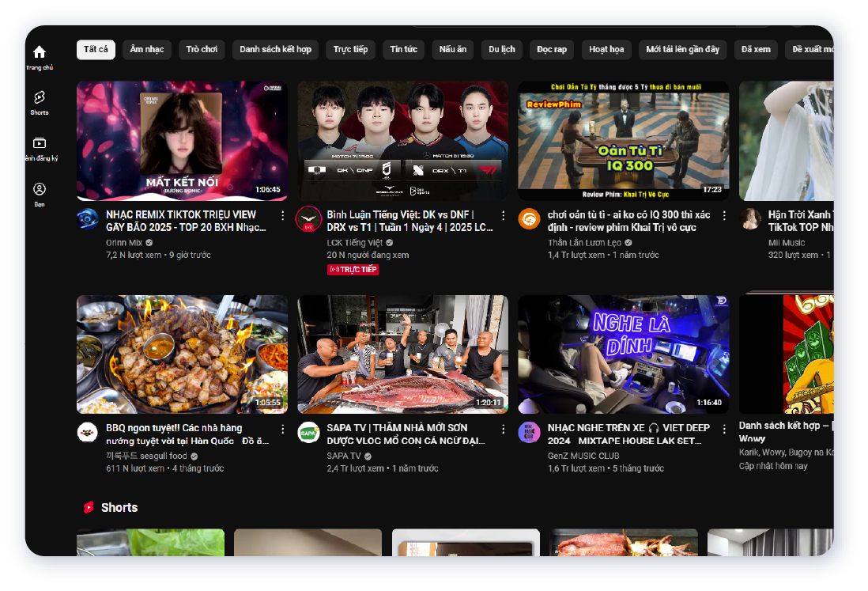Select the Tin tức filter chip

coord(403,49)
